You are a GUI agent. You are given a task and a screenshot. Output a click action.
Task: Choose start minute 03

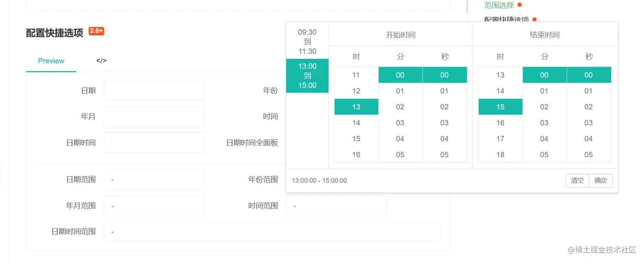point(400,123)
